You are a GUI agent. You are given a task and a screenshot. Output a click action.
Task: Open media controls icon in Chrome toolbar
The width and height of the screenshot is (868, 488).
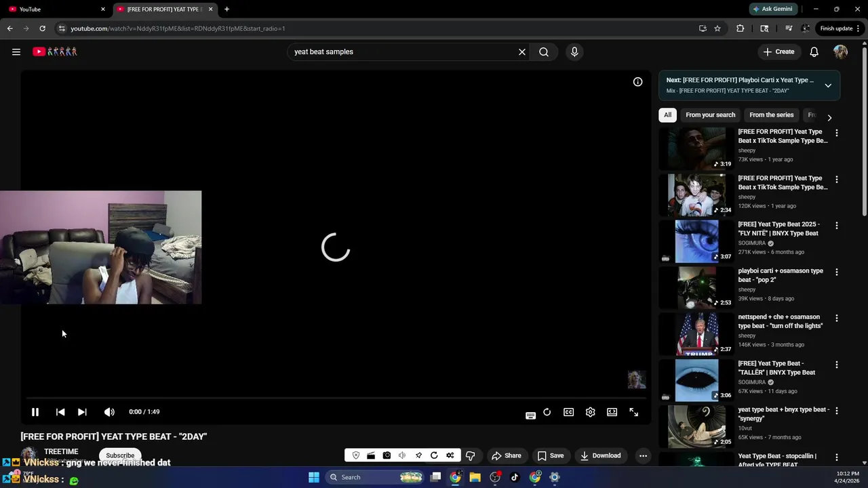click(x=788, y=28)
